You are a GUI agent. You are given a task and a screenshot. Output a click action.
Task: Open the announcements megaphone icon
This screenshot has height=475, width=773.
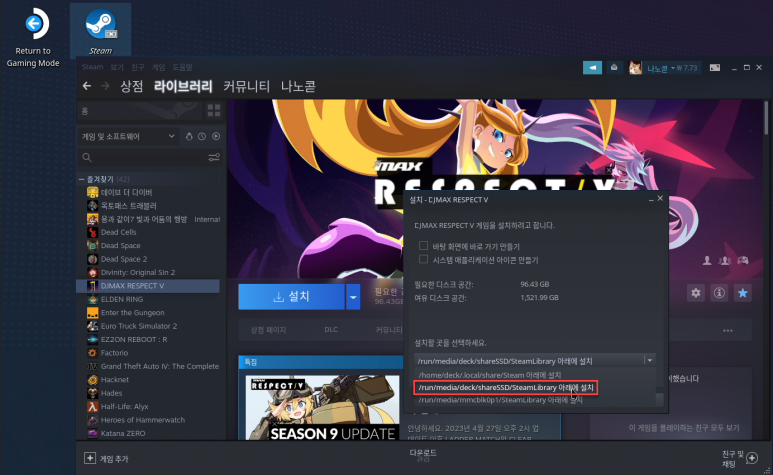(592, 68)
